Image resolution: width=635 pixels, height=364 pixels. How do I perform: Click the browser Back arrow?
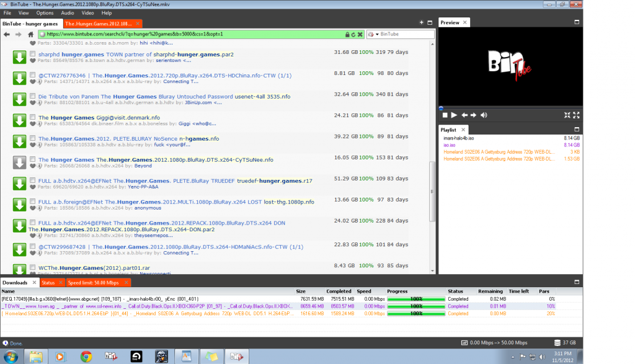7,34
